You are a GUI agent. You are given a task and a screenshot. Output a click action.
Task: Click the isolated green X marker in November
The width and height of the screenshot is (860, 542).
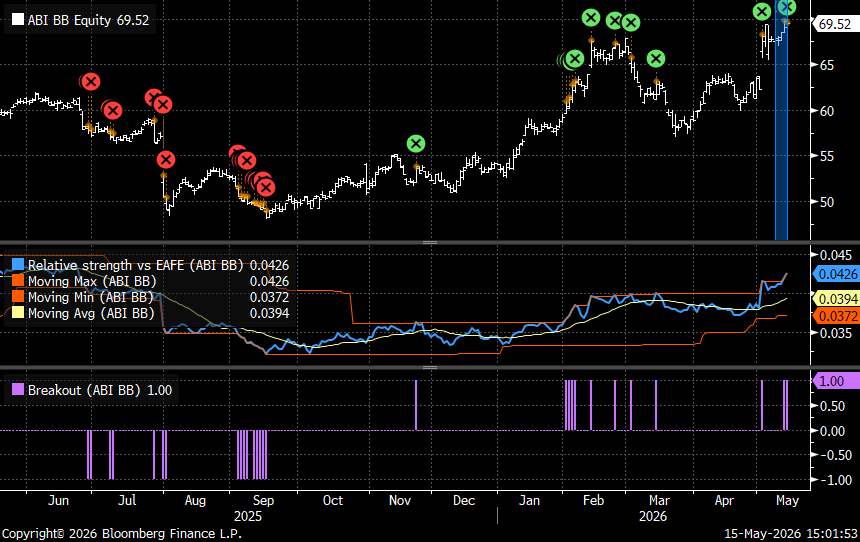point(416,144)
